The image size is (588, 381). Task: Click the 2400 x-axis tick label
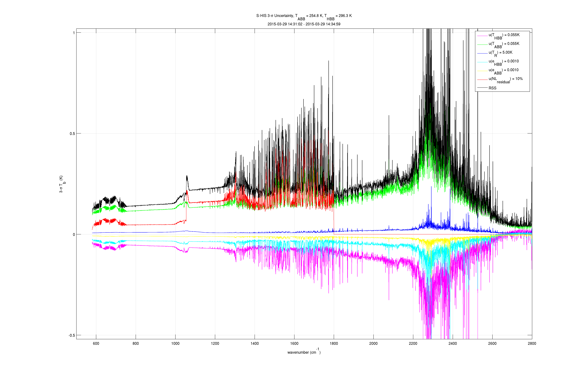click(x=453, y=343)
